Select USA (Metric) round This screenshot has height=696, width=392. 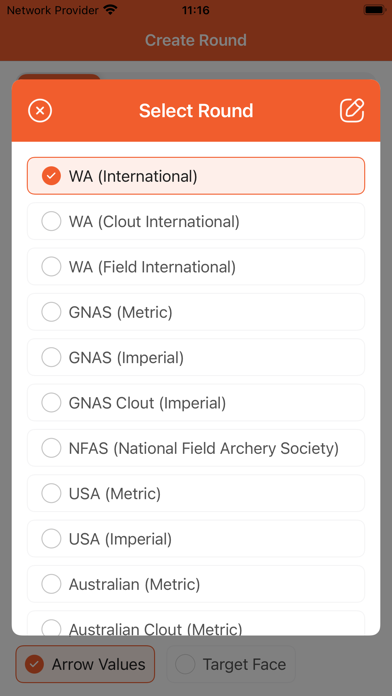click(x=196, y=493)
